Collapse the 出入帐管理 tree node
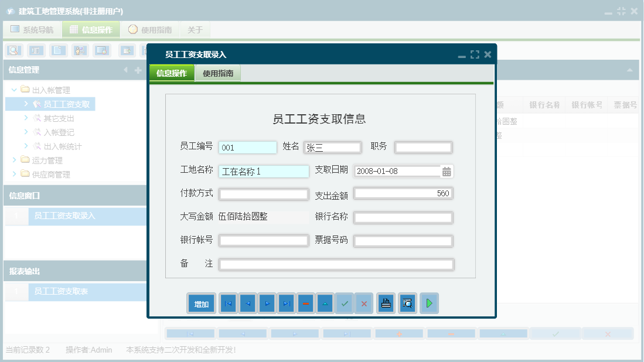 (14, 90)
